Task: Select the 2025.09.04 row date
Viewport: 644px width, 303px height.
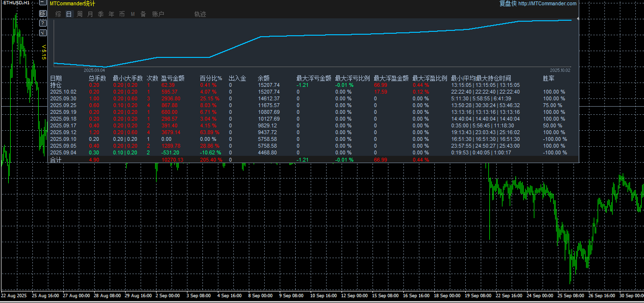Action: pyautogui.click(x=63, y=152)
